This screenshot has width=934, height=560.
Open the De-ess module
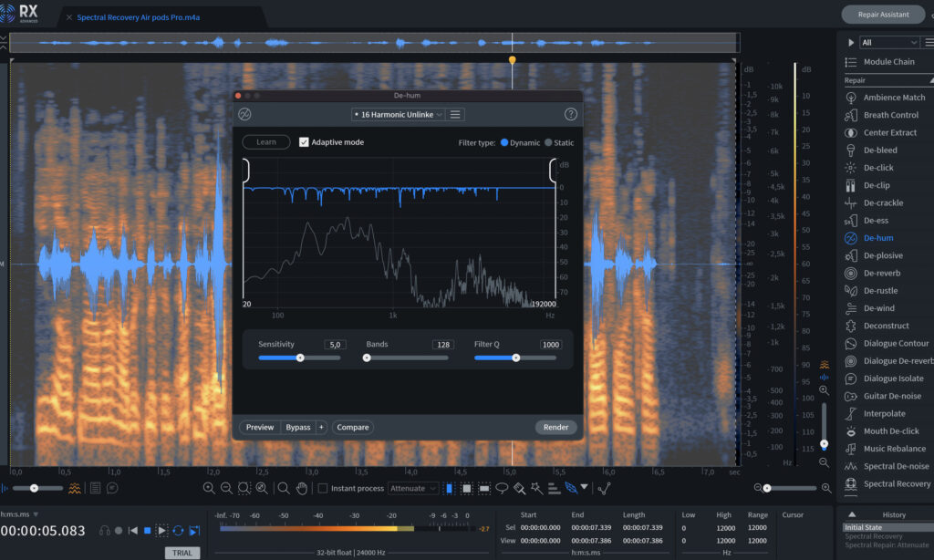(867, 221)
